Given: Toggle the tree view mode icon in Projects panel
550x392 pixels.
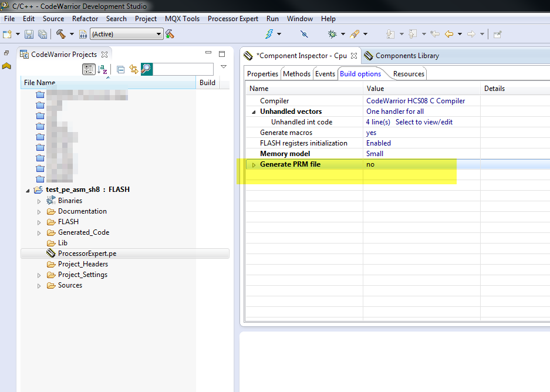Looking at the screenshot, I should [89, 69].
